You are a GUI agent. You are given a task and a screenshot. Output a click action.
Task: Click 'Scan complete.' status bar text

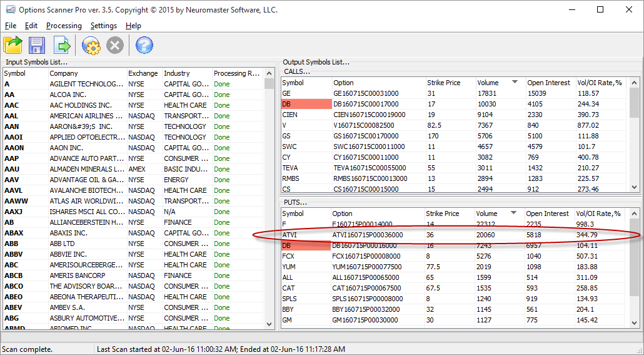pyautogui.click(x=27, y=349)
